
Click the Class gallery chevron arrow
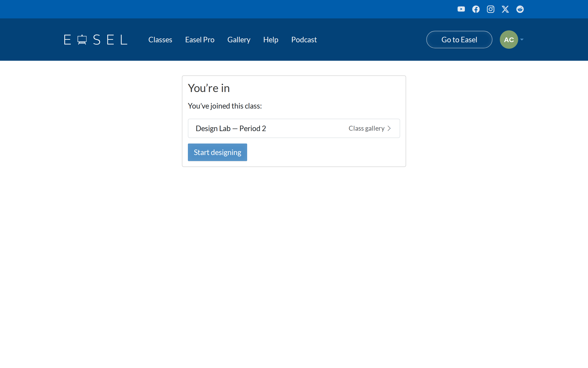pos(389,128)
